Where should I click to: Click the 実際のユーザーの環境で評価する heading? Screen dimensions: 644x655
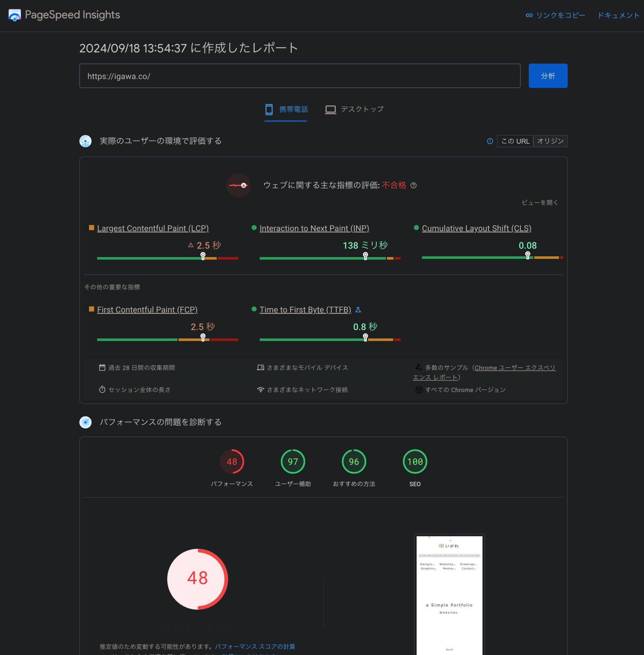tap(161, 141)
